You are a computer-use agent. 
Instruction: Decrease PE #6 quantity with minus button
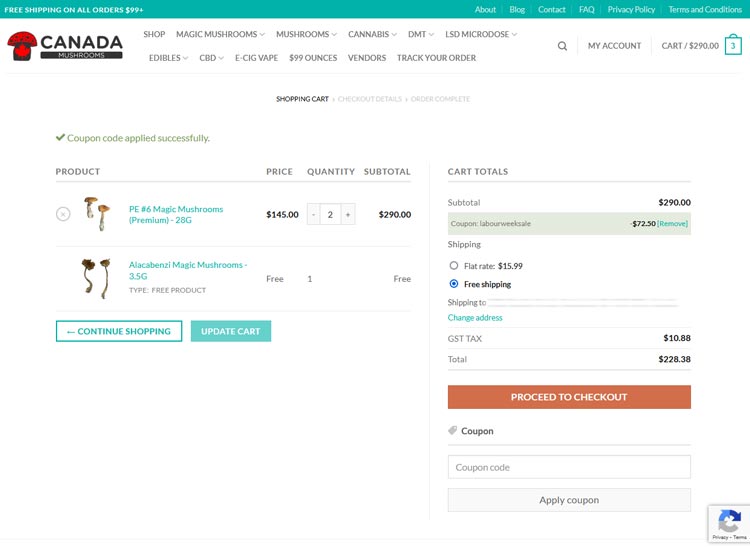click(313, 214)
